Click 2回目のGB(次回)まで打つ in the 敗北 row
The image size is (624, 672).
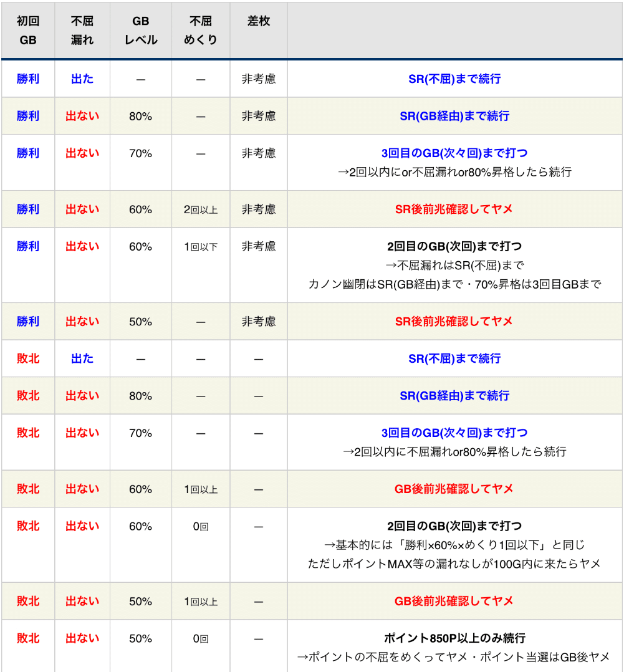click(454, 526)
